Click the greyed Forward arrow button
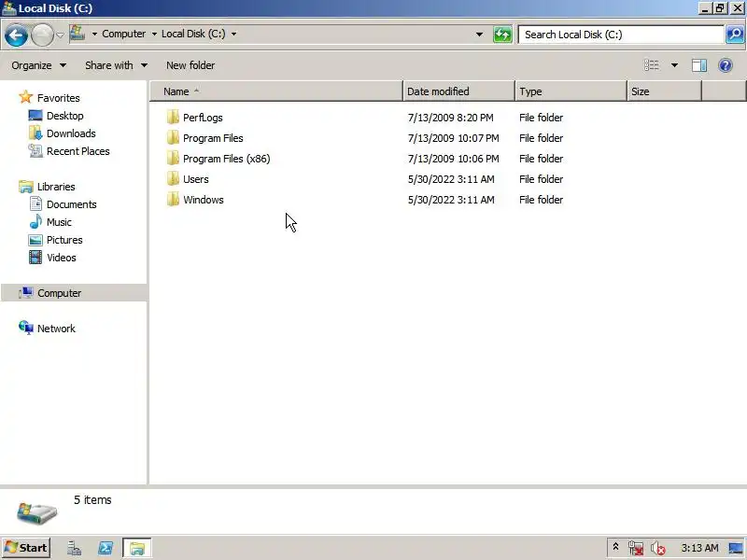 tap(42, 35)
